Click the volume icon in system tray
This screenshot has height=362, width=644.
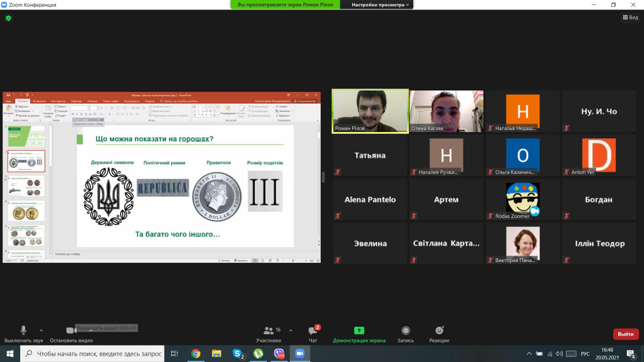(x=559, y=354)
